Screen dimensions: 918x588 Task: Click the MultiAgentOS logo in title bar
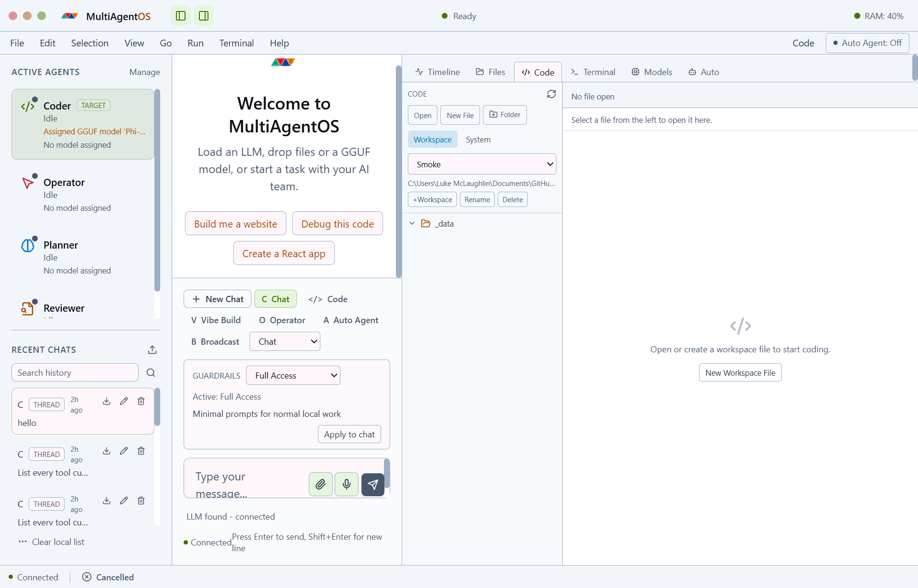pyautogui.click(x=70, y=16)
